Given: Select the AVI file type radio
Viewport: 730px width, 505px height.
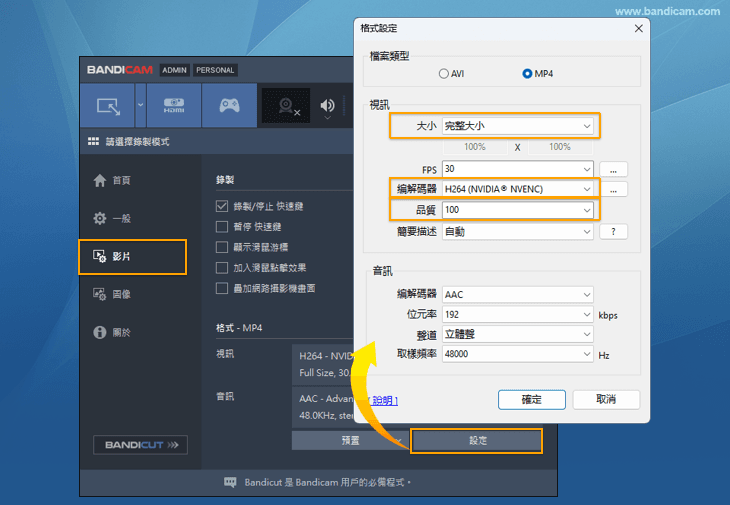Looking at the screenshot, I should pos(444,74).
